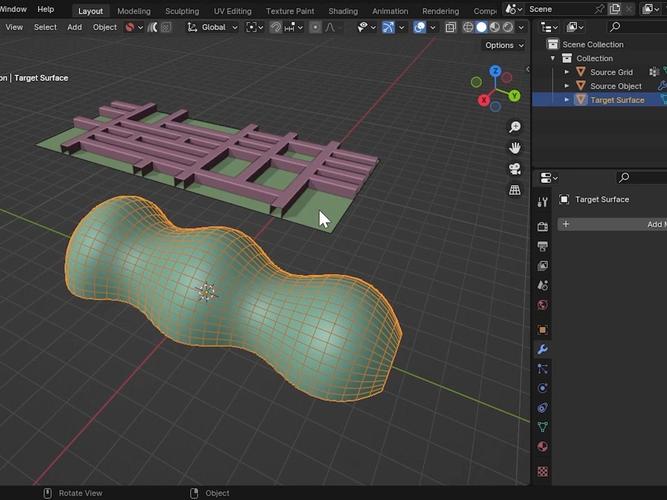Open proportional editing falloff selector
This screenshot has width=667, height=500.
[x=331, y=27]
